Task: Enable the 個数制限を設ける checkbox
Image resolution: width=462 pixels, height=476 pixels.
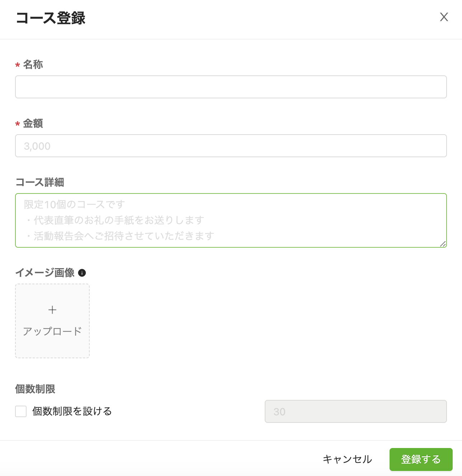Action: pyautogui.click(x=21, y=411)
